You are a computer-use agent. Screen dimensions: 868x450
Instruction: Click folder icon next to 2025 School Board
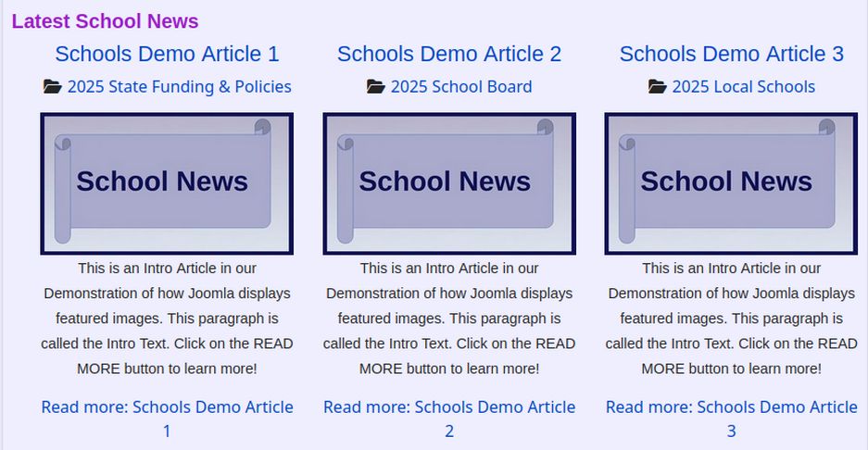[375, 87]
